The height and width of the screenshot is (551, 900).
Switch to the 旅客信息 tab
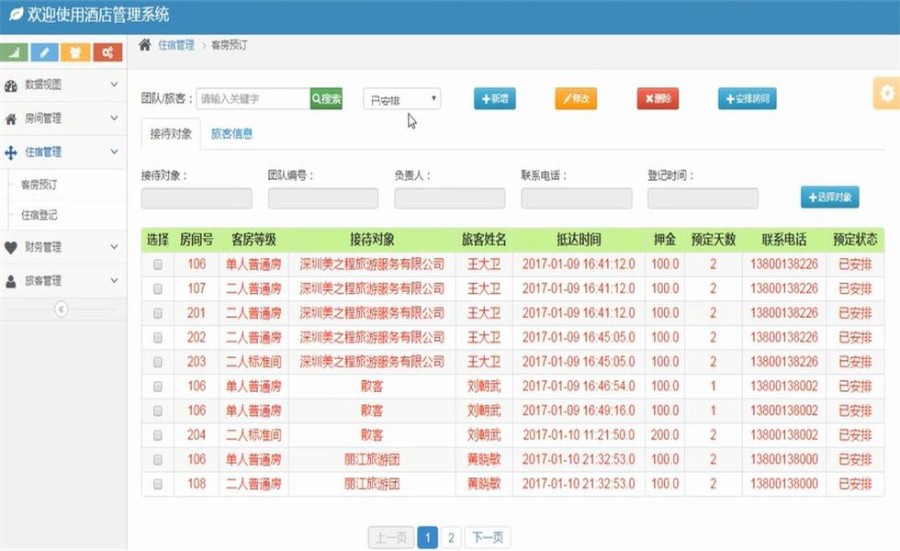coord(231,134)
